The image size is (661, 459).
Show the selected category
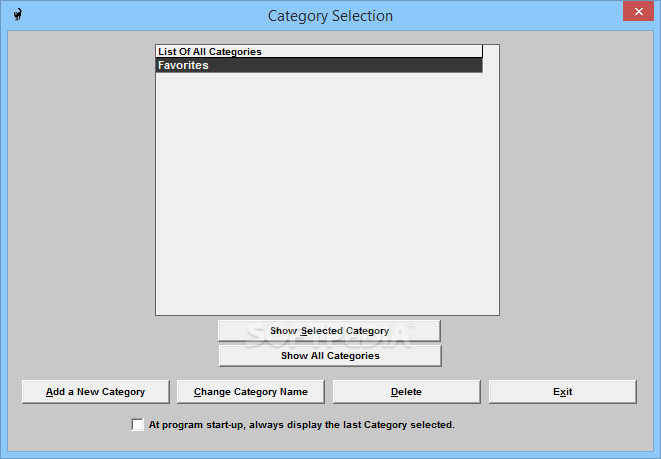click(329, 331)
